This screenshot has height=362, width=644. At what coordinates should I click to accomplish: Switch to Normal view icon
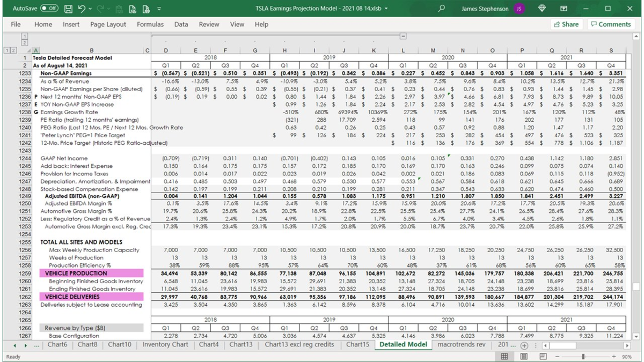[x=504, y=357]
